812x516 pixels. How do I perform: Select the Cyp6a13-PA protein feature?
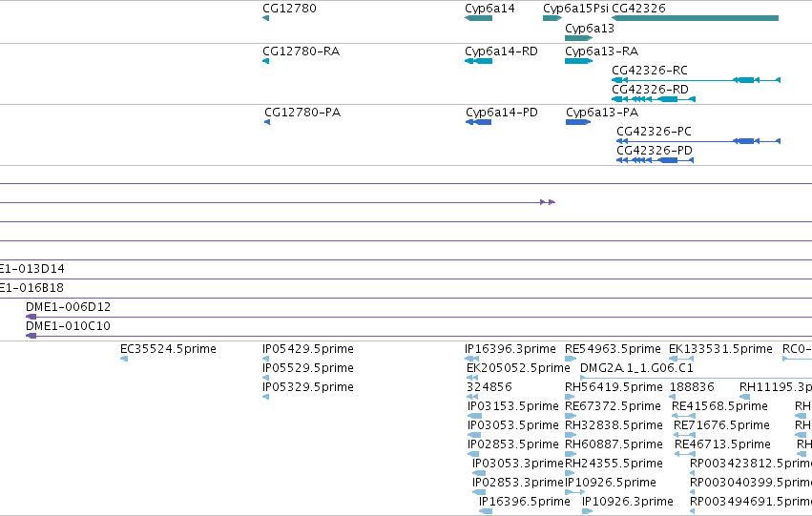[578, 122]
